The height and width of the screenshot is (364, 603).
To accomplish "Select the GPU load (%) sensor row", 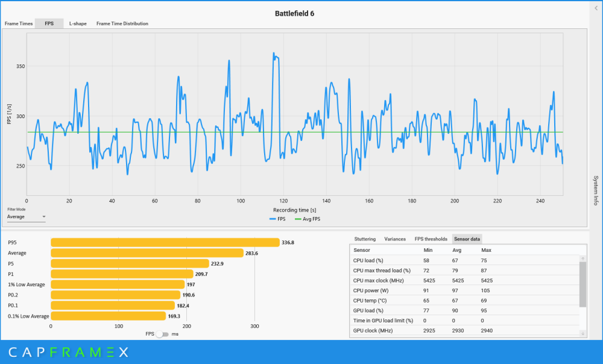I will coord(464,310).
